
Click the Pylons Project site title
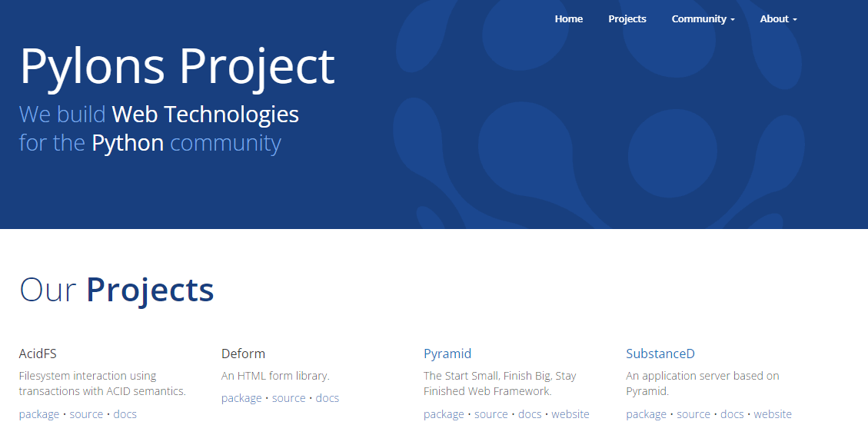[x=177, y=65]
